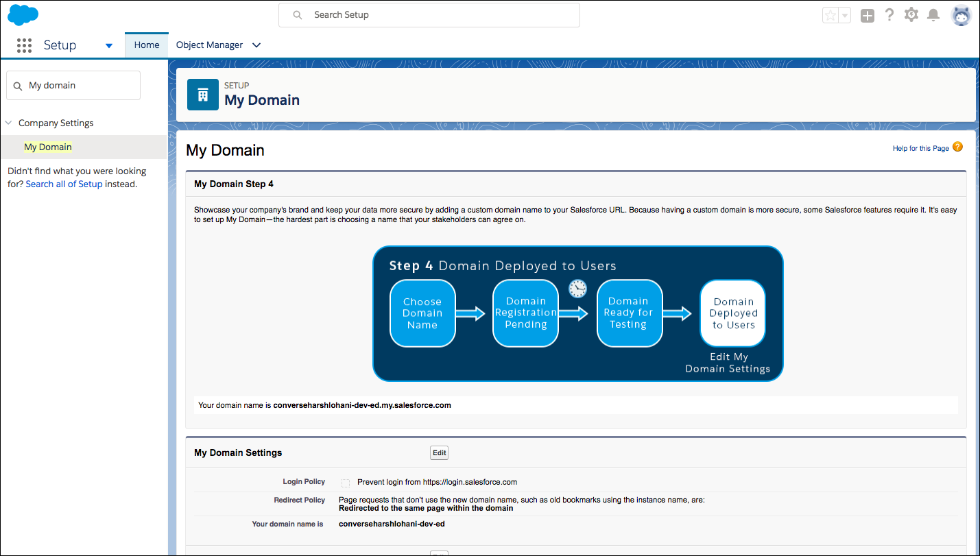Click the Domain Ready for Testing step box
The image size is (980, 556).
629,313
